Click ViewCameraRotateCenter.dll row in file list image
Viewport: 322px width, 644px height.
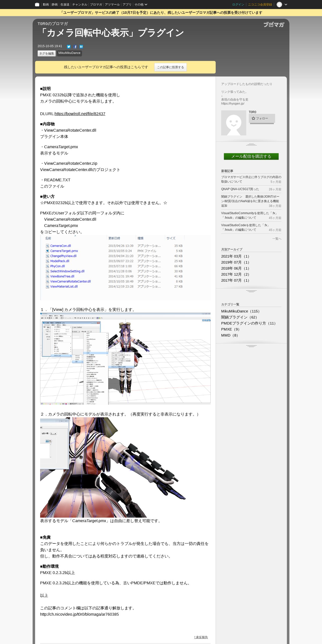[114, 281]
